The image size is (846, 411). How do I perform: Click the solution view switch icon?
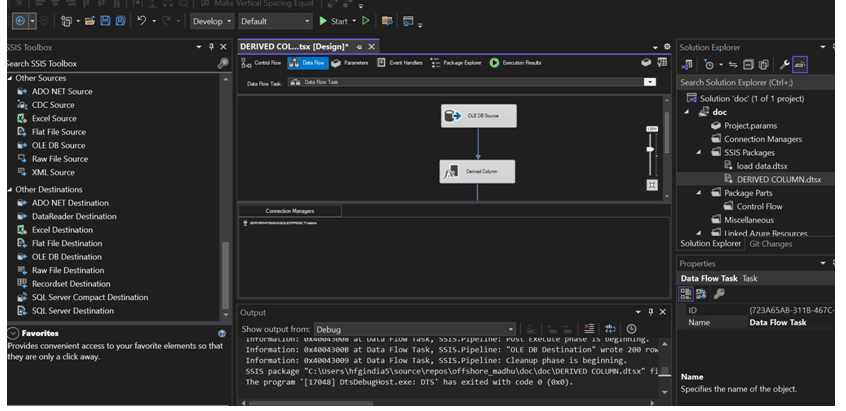687,65
